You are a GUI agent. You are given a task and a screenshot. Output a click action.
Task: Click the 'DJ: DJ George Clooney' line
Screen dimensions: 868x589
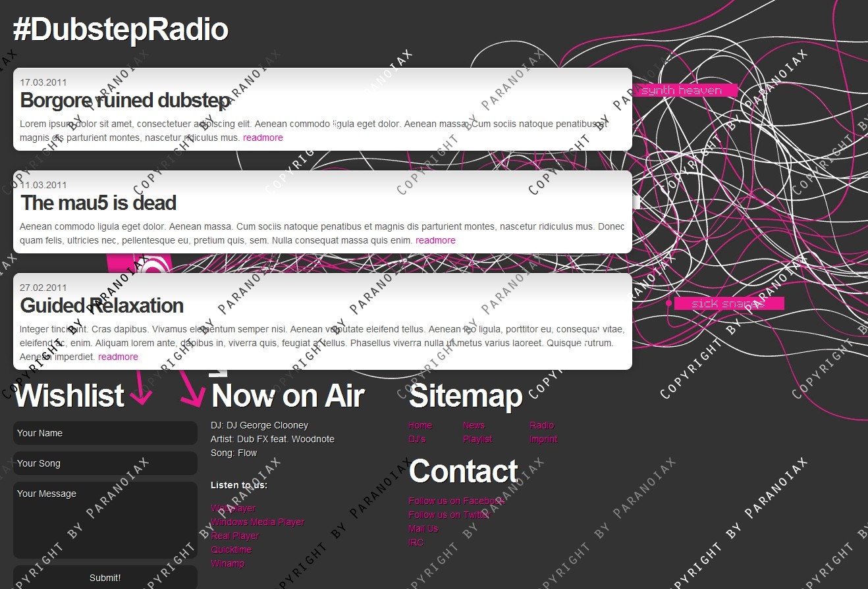coord(259,425)
